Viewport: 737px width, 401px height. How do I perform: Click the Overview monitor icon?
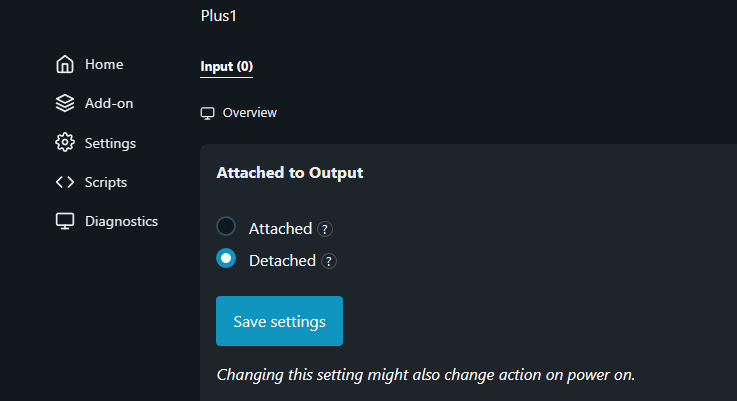[208, 113]
